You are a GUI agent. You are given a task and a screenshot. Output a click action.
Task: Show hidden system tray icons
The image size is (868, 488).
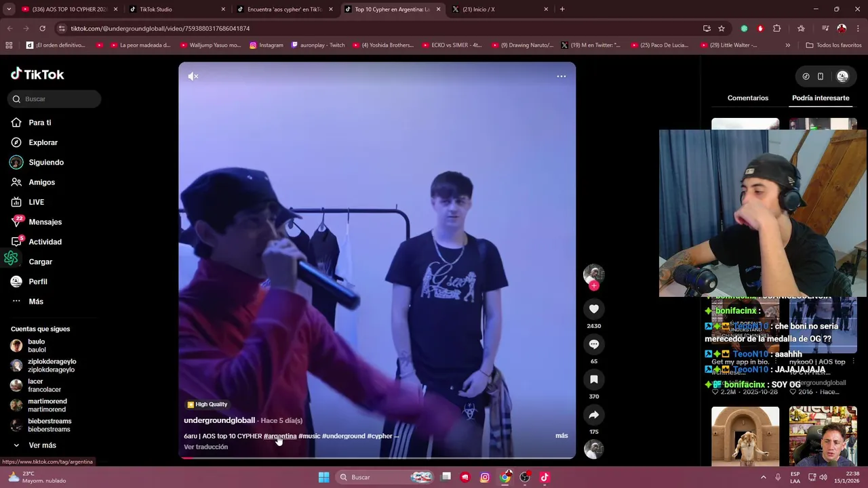point(763,477)
